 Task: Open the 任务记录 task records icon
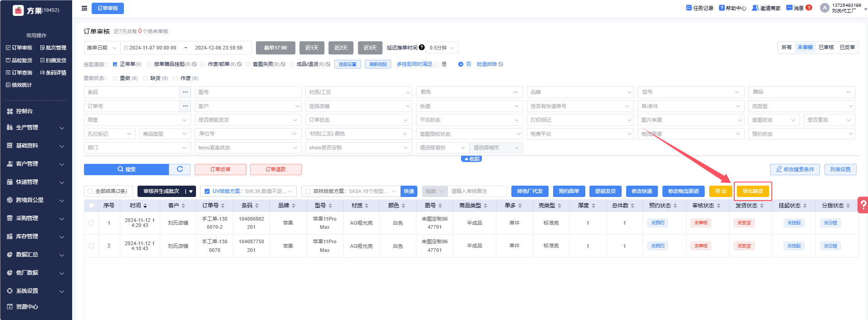point(689,8)
